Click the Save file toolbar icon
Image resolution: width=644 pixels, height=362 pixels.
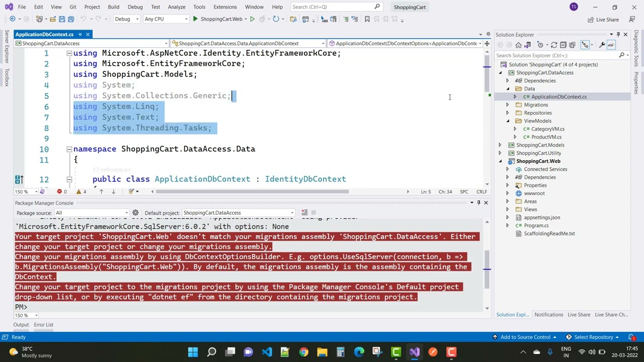[x=62, y=19]
